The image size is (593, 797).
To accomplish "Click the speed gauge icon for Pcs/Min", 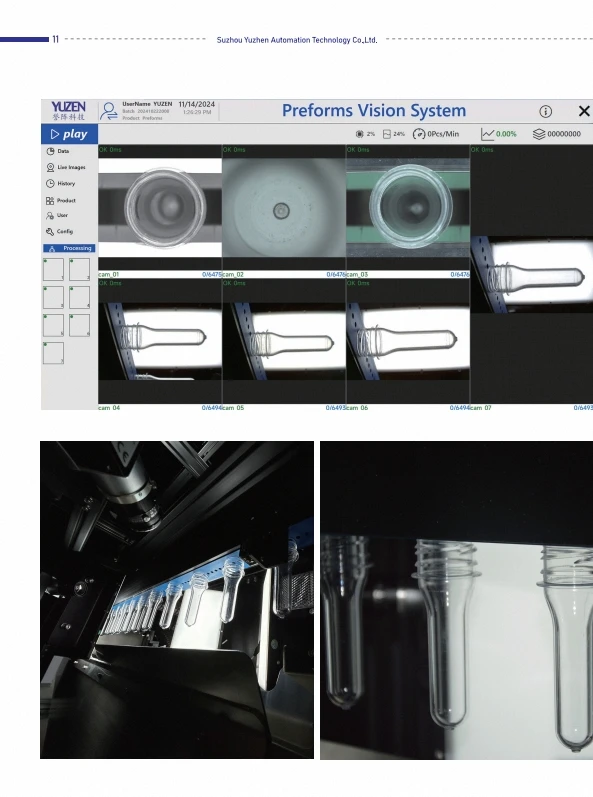I will coord(419,134).
